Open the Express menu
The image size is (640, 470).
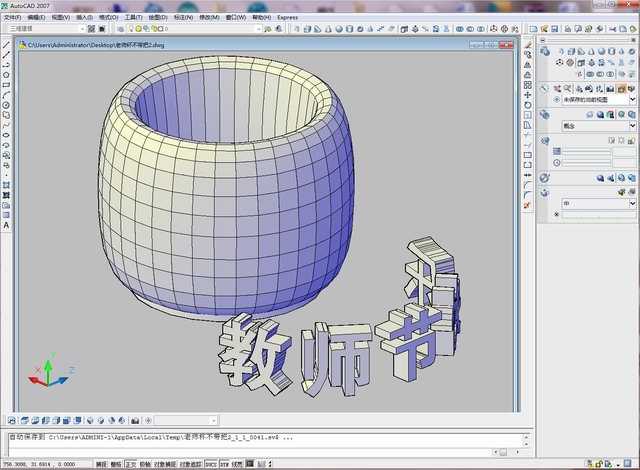[x=287, y=17]
